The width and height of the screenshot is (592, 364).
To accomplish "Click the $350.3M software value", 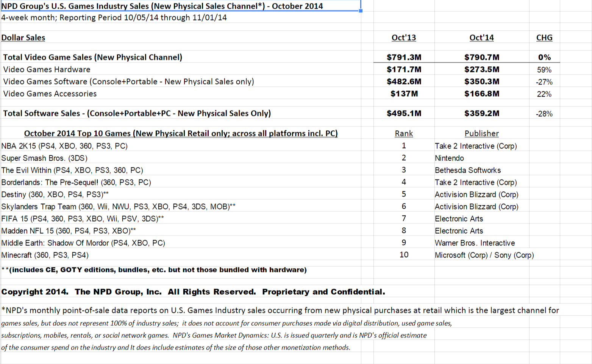I will pyautogui.click(x=482, y=81).
